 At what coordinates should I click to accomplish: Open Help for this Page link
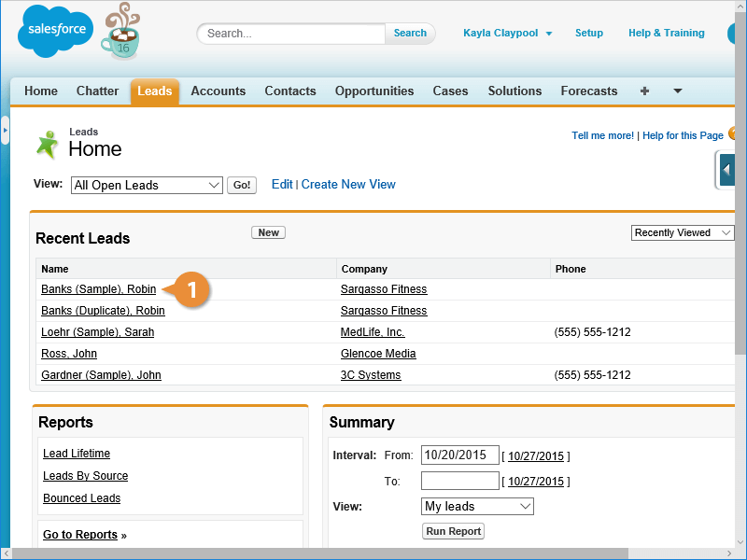683,135
